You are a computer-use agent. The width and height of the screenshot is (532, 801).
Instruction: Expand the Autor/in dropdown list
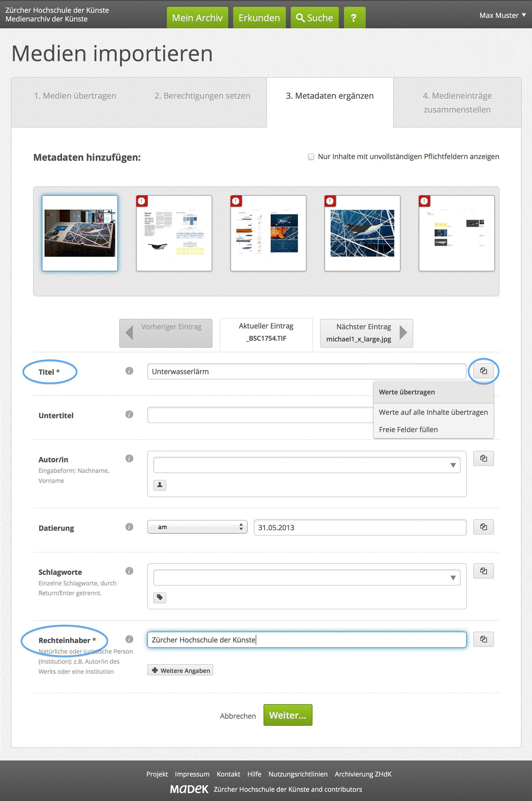tap(452, 465)
